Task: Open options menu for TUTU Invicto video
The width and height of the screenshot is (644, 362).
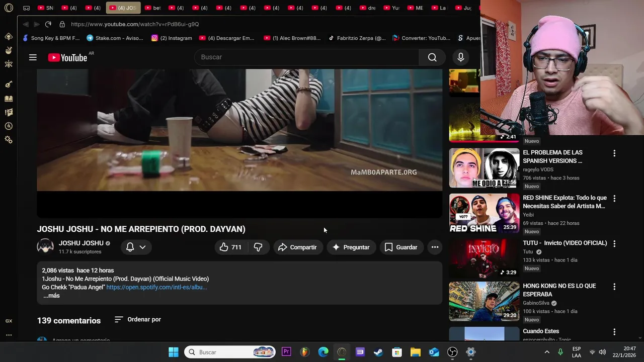Action: [614, 244]
